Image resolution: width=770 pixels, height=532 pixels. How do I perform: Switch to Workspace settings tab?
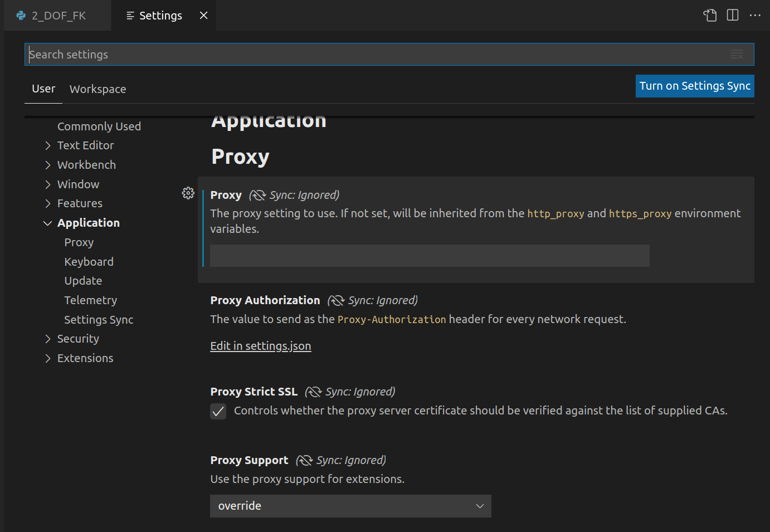(x=98, y=89)
